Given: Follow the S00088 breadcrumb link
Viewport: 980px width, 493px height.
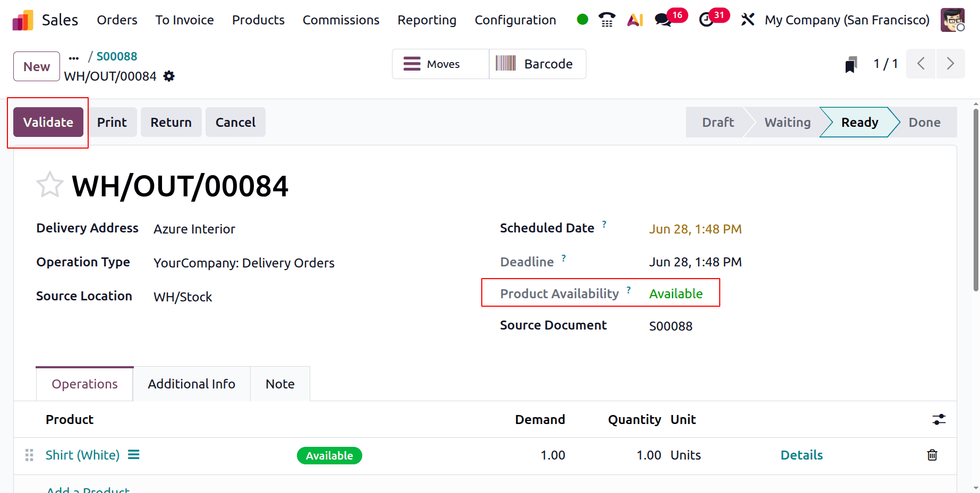Looking at the screenshot, I should pyautogui.click(x=117, y=56).
